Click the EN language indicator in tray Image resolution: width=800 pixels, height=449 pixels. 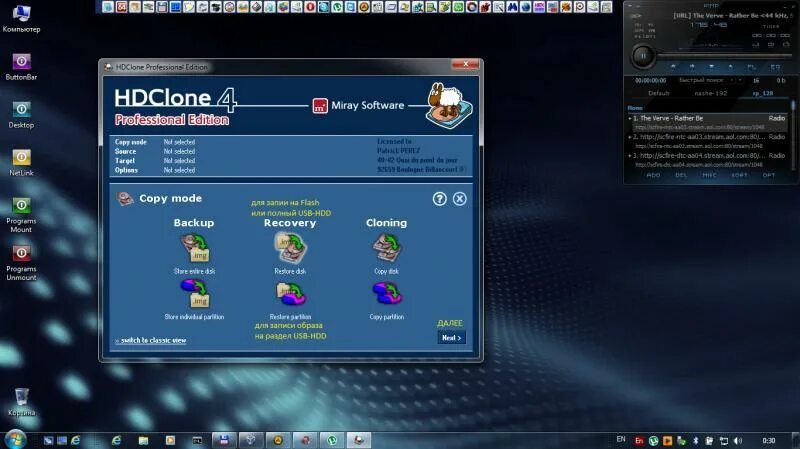pos(621,439)
